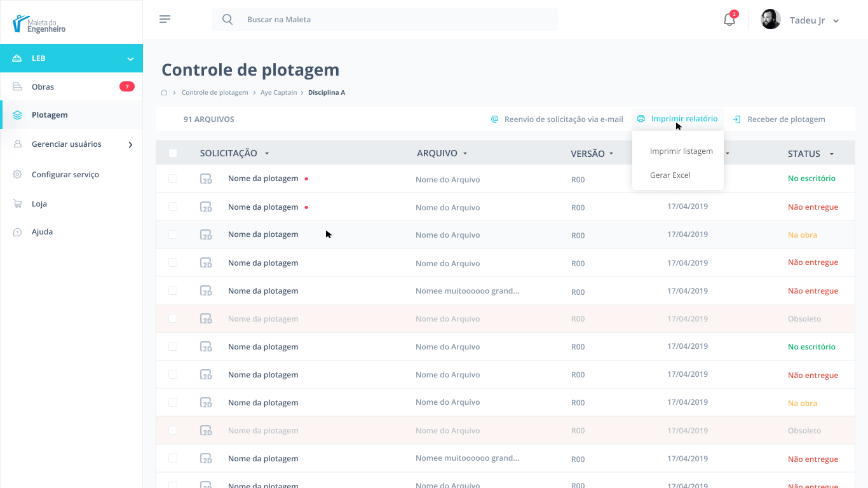Open notifications bell icon
Screen dimensions: 868x488
point(729,20)
